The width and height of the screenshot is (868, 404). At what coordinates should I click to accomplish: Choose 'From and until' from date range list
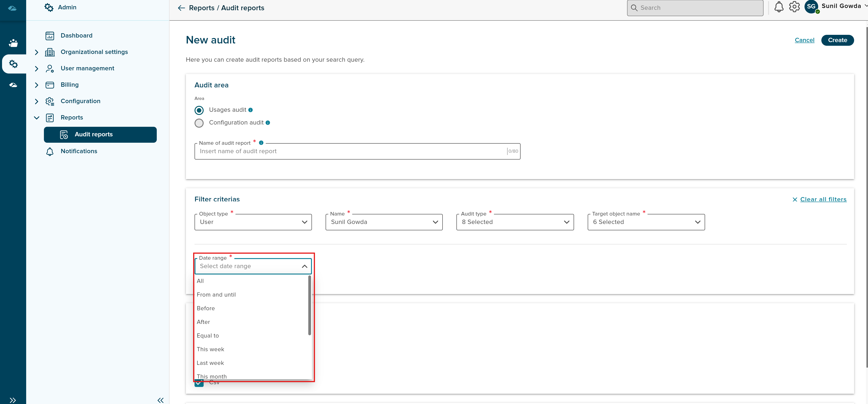216,295
